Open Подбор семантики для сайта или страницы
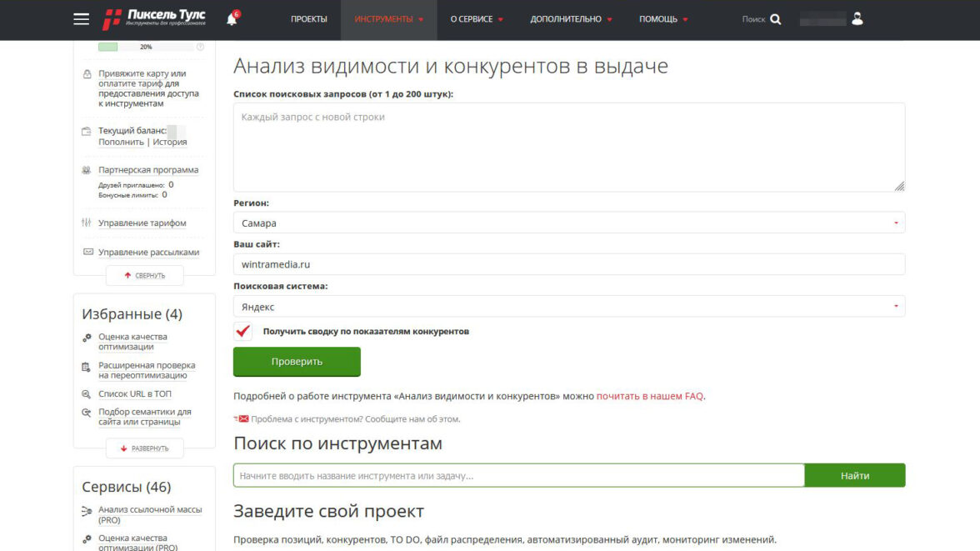 144,417
